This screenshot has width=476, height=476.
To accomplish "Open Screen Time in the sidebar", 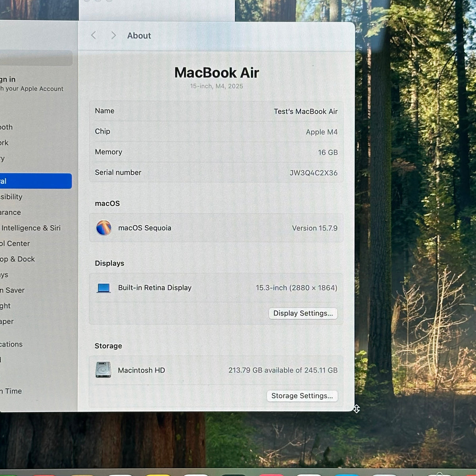I will pyautogui.click(x=11, y=391).
